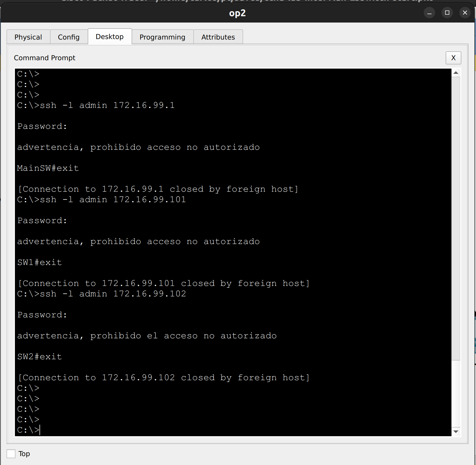Open the Config tab

[69, 37]
